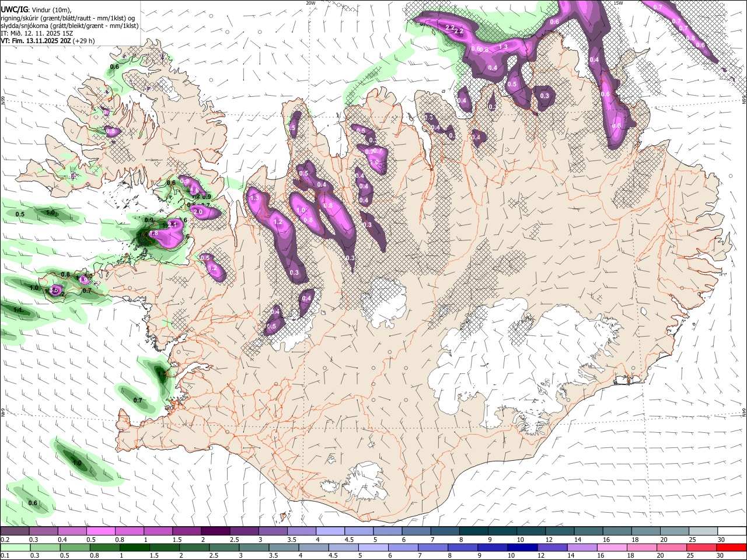747x560 pixels.
Task: Click the 'slydda/snjókoma' legend description line
Action: coord(69,26)
